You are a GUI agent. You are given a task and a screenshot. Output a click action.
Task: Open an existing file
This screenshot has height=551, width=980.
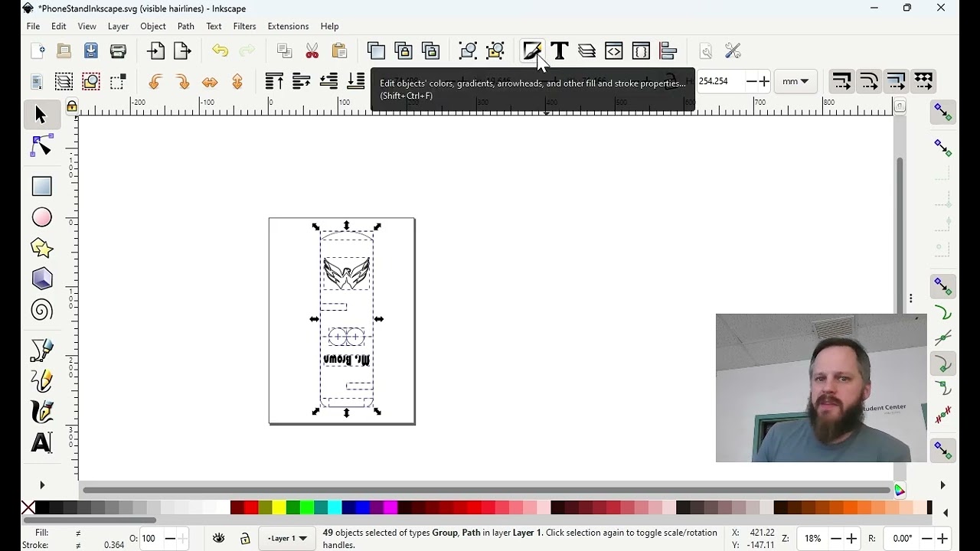[64, 51]
